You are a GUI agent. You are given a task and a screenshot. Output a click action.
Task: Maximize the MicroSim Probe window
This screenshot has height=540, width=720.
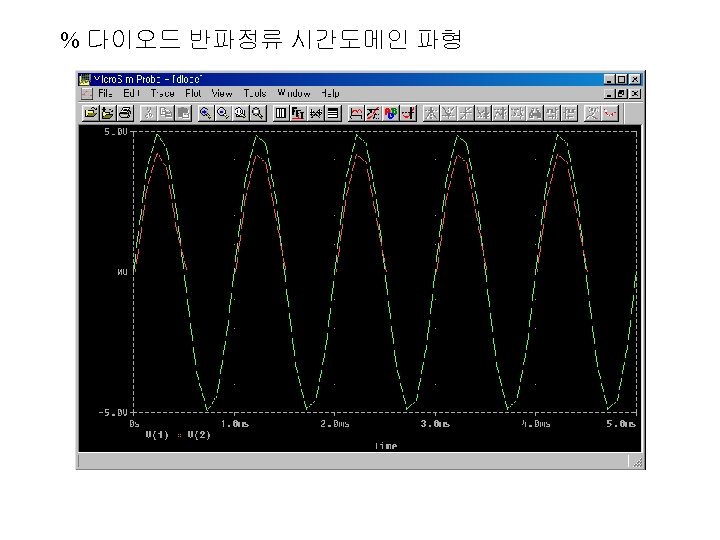point(621,80)
